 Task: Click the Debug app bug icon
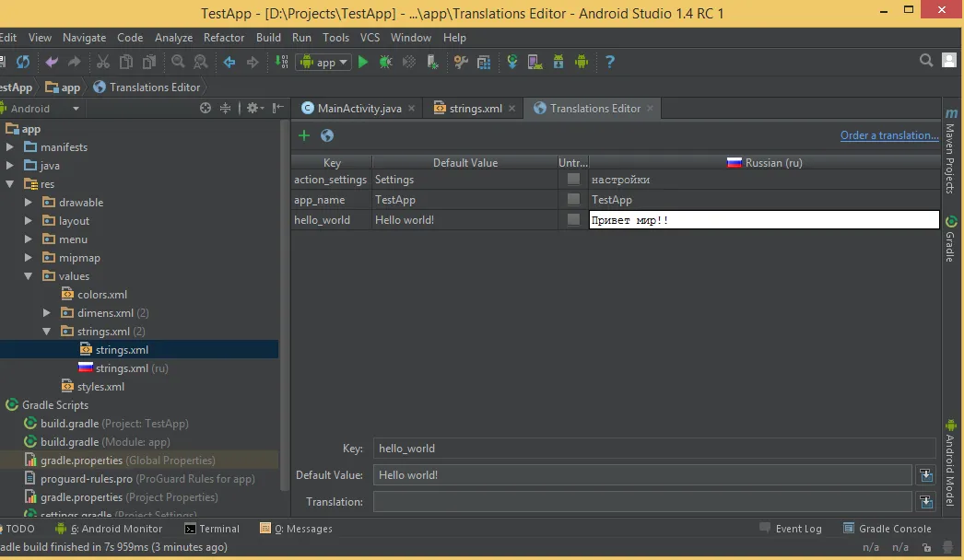(x=385, y=62)
